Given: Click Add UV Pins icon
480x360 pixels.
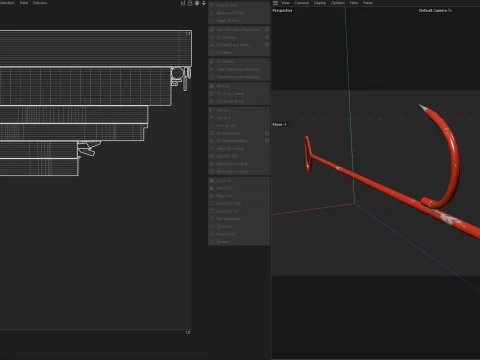Looking at the screenshot, I should [211, 5].
